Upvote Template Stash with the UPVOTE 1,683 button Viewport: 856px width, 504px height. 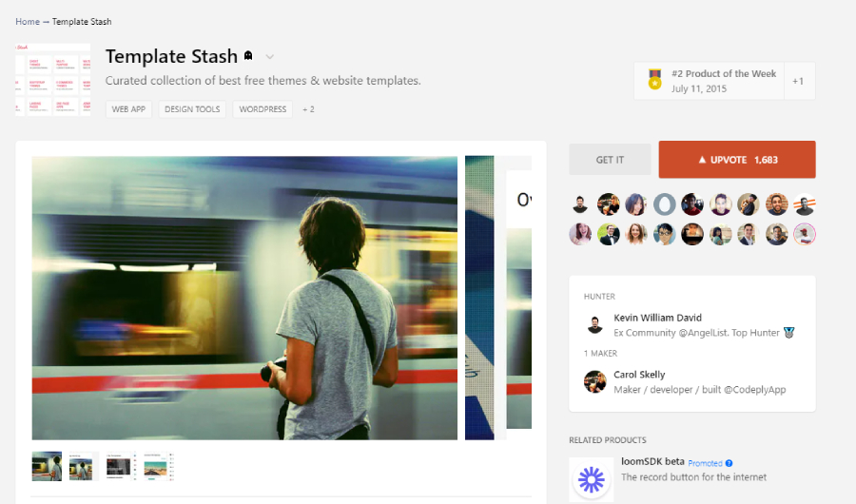[737, 160]
